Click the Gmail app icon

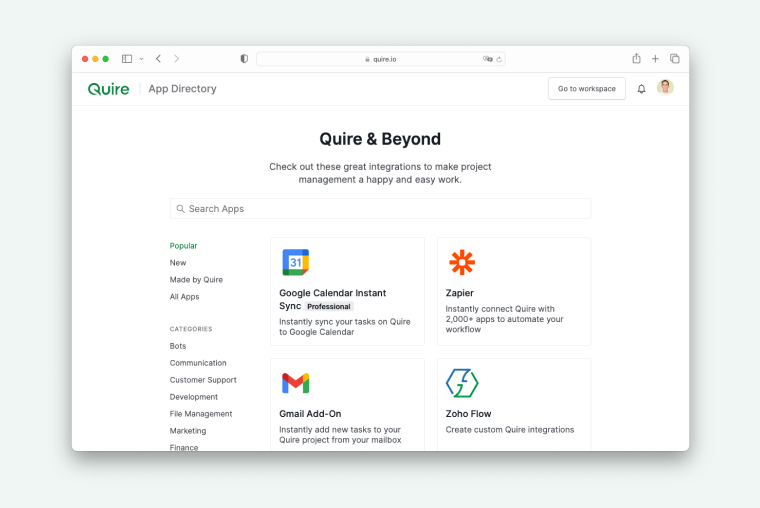pos(296,383)
